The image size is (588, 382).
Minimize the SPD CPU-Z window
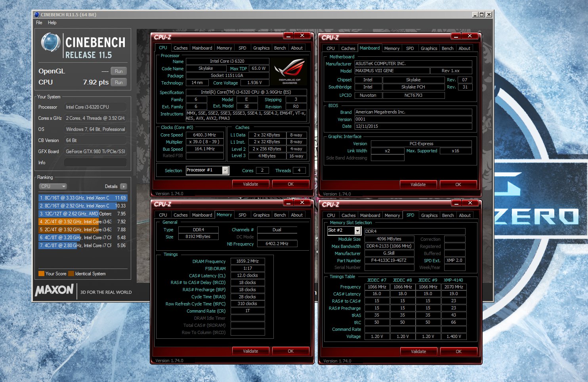[x=456, y=203]
